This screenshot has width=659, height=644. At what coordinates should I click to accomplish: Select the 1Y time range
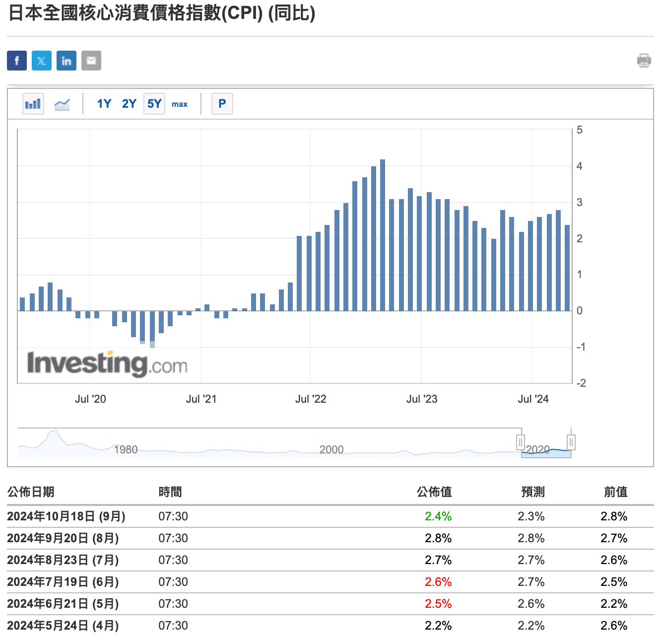[104, 104]
